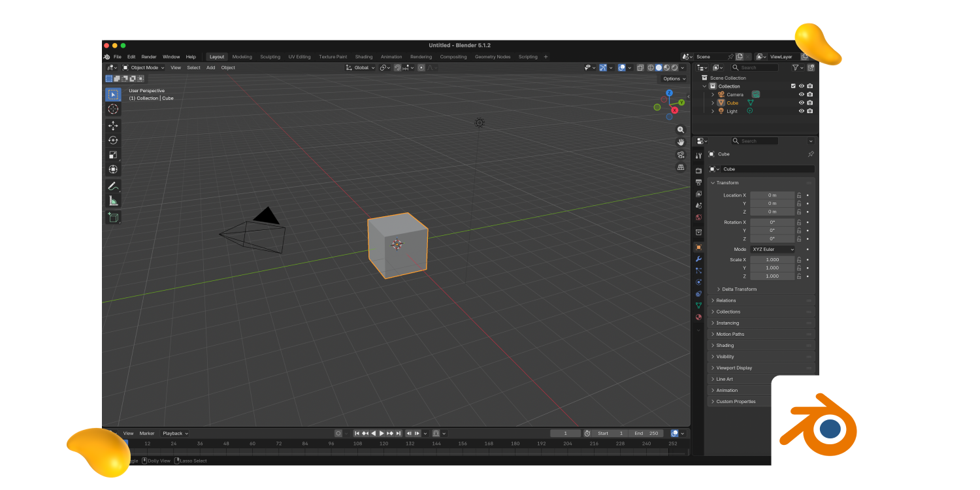Viewport: 980px width, 490px height.
Task: Click the Z axis on navigation gizmo
Action: pos(670,91)
